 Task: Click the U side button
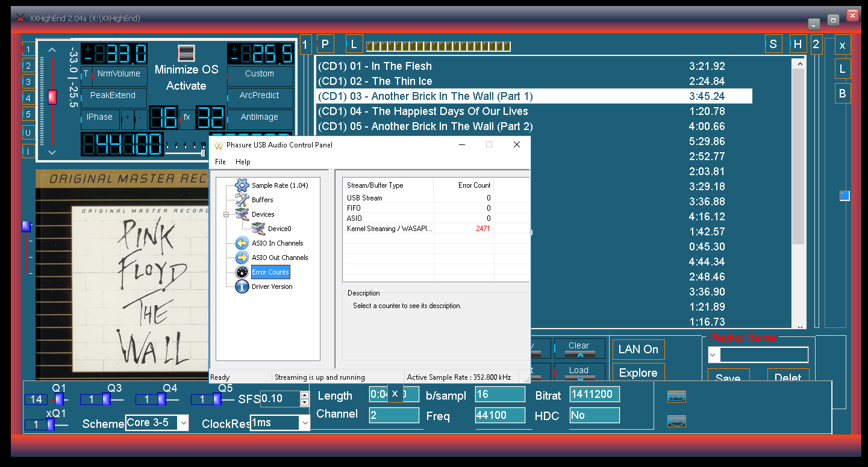(x=28, y=133)
